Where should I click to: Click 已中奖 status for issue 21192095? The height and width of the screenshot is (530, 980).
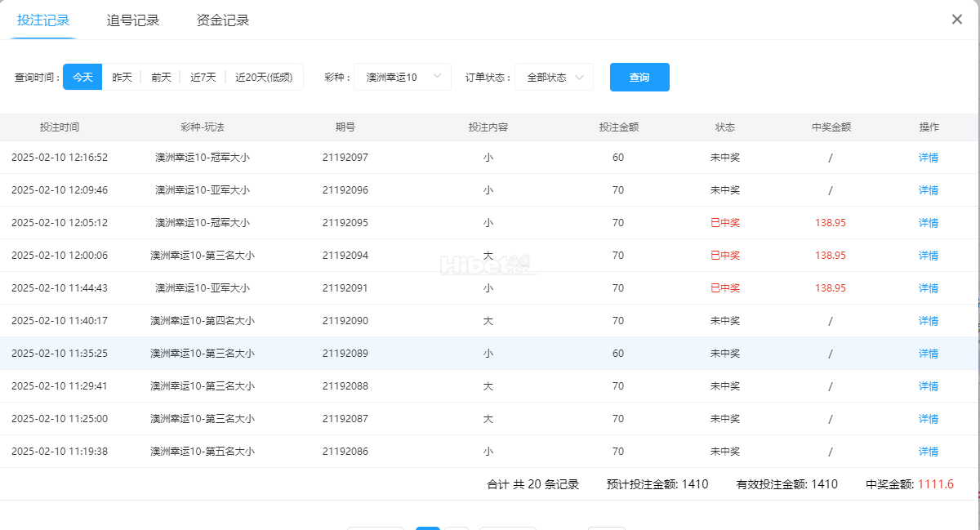click(725, 223)
